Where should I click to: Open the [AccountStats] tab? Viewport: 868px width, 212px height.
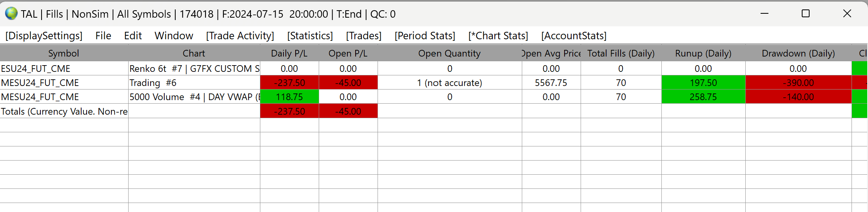(x=574, y=36)
